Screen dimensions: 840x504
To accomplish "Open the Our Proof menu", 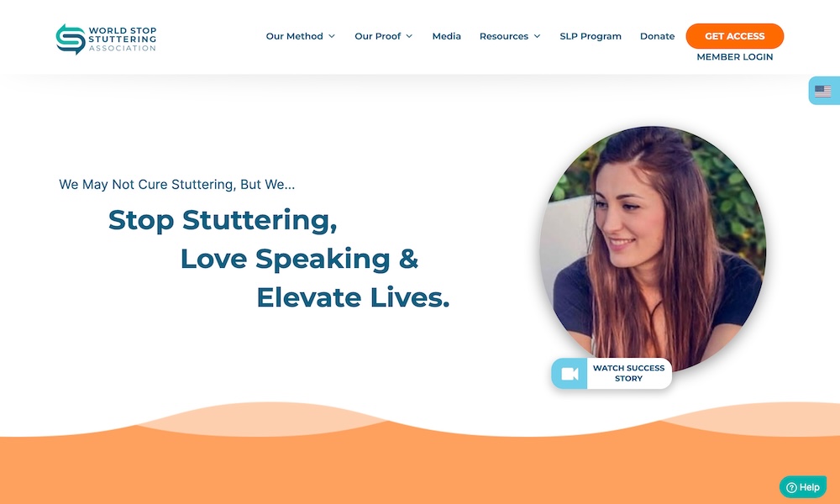I will click(x=384, y=36).
